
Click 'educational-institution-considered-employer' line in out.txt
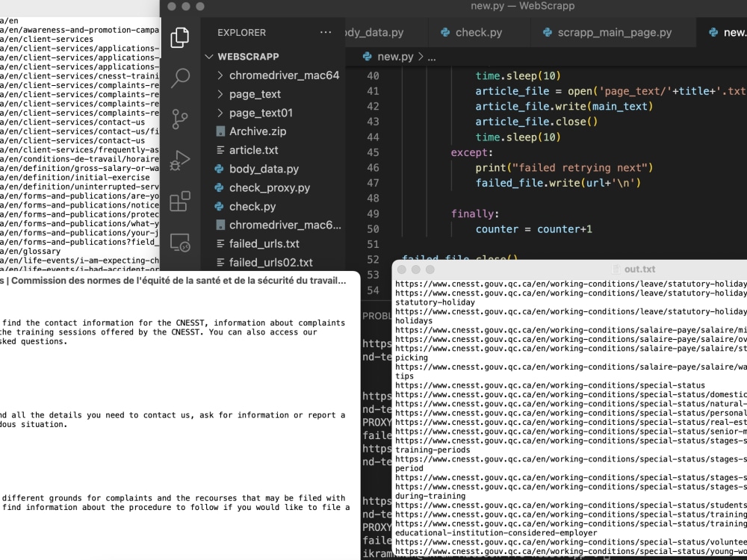click(496, 533)
